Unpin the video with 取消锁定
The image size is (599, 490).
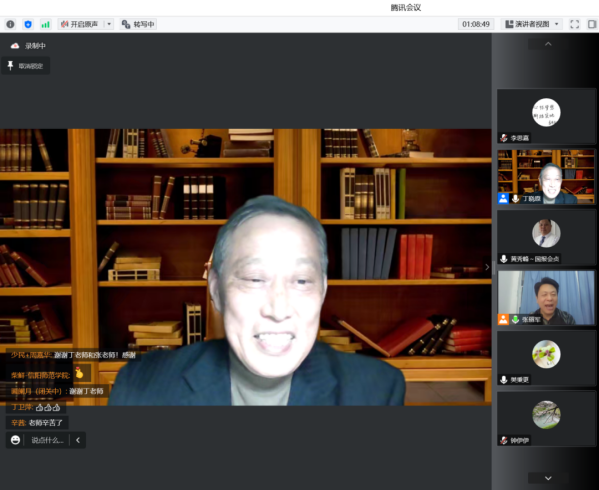tap(26, 66)
